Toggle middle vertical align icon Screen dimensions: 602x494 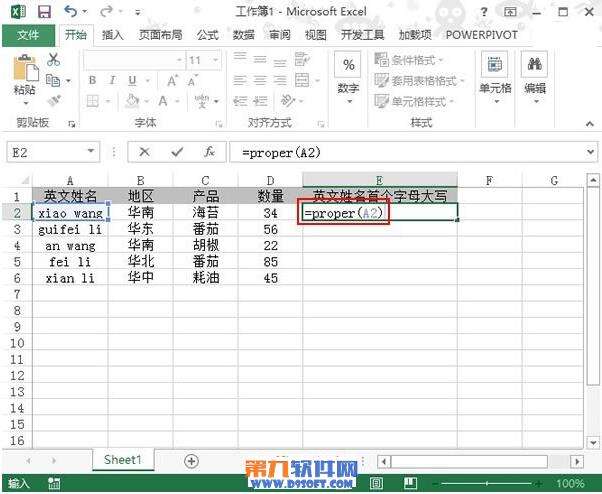tap(260, 59)
